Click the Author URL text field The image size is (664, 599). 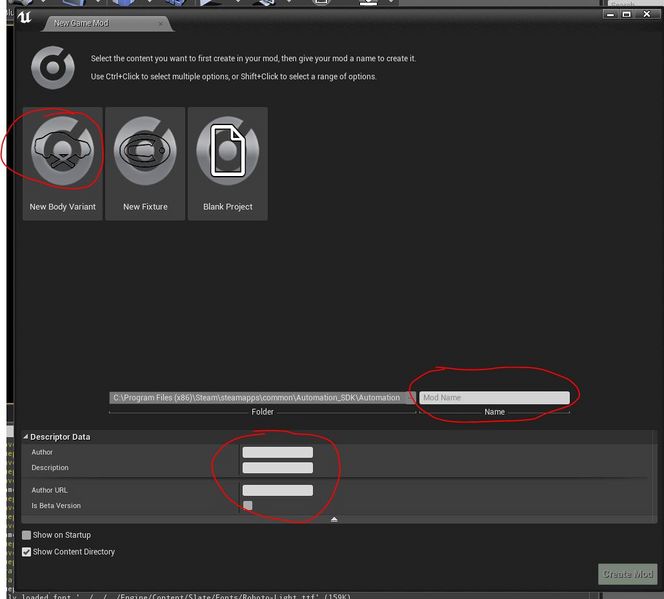pos(277,490)
